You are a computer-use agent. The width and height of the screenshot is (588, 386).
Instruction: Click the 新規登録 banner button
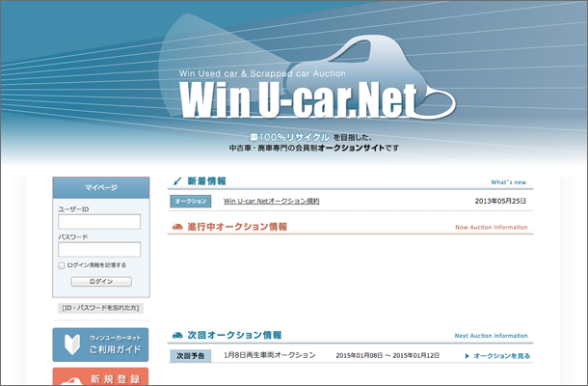tap(100, 376)
